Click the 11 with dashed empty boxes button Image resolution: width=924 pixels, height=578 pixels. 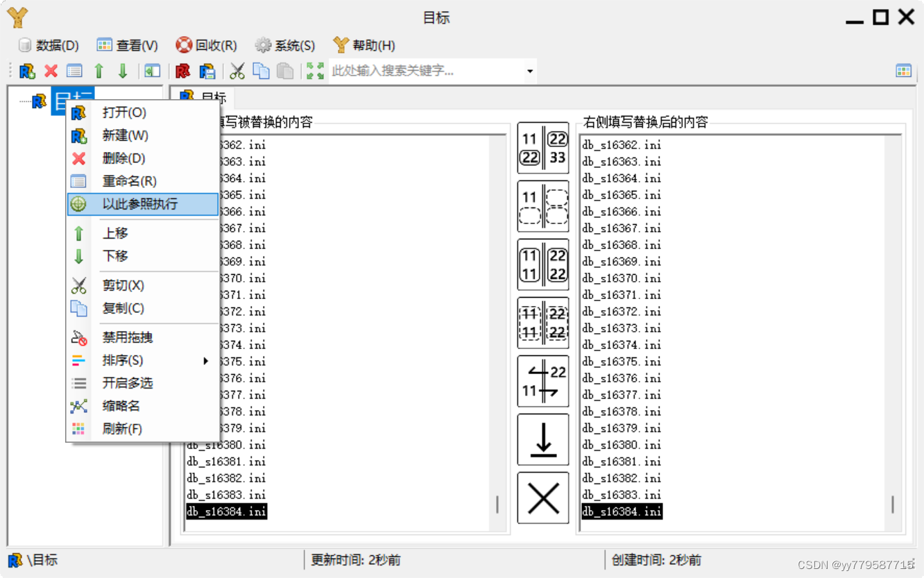543,206
